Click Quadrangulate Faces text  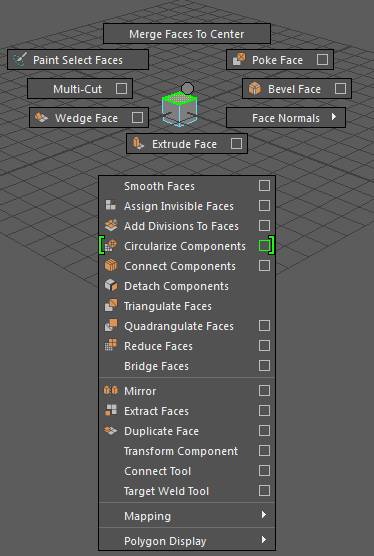pyautogui.click(x=179, y=326)
